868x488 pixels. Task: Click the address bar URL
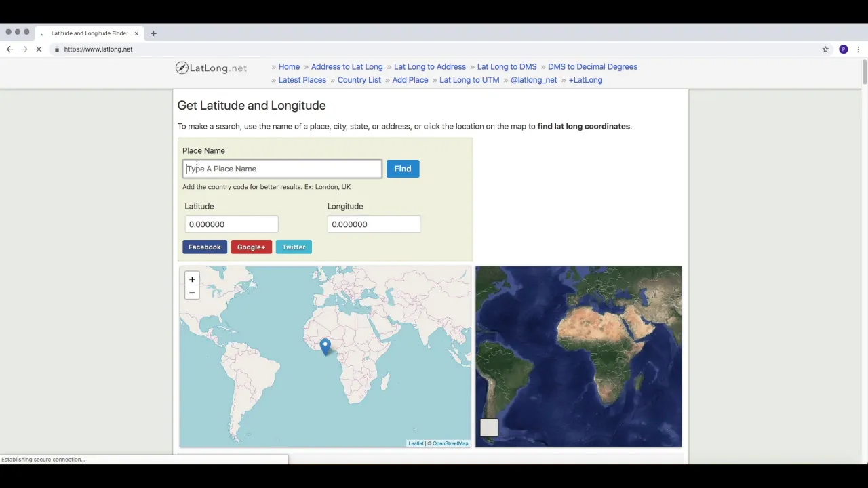tap(98, 49)
